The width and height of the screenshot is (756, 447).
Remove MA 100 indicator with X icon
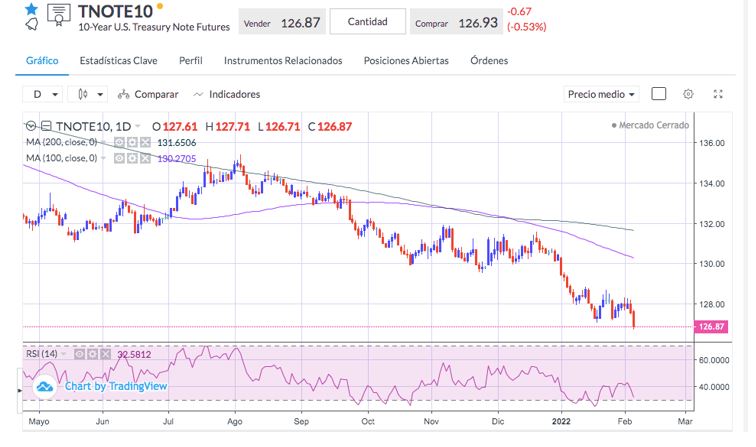[145, 158]
